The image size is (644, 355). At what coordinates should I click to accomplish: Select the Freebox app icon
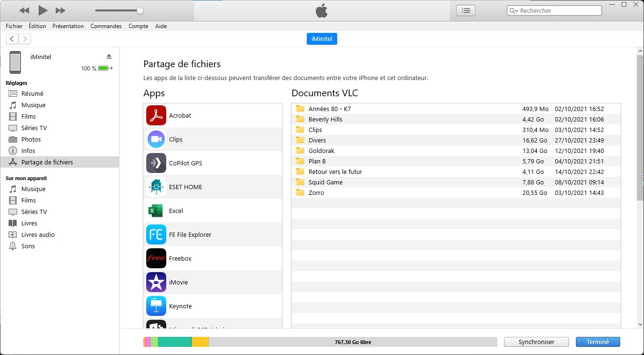coord(156,258)
